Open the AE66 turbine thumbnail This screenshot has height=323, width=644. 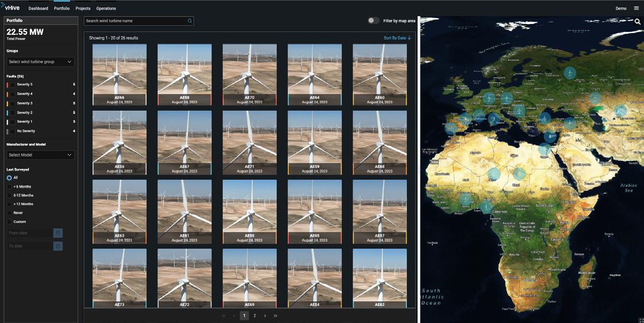[119, 74]
